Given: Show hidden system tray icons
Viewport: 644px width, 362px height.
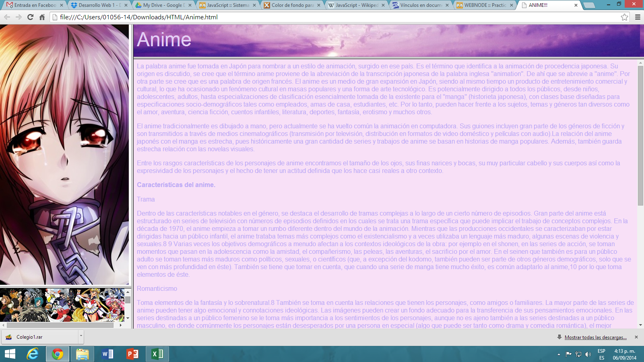Looking at the screenshot, I should pyautogui.click(x=559, y=354).
